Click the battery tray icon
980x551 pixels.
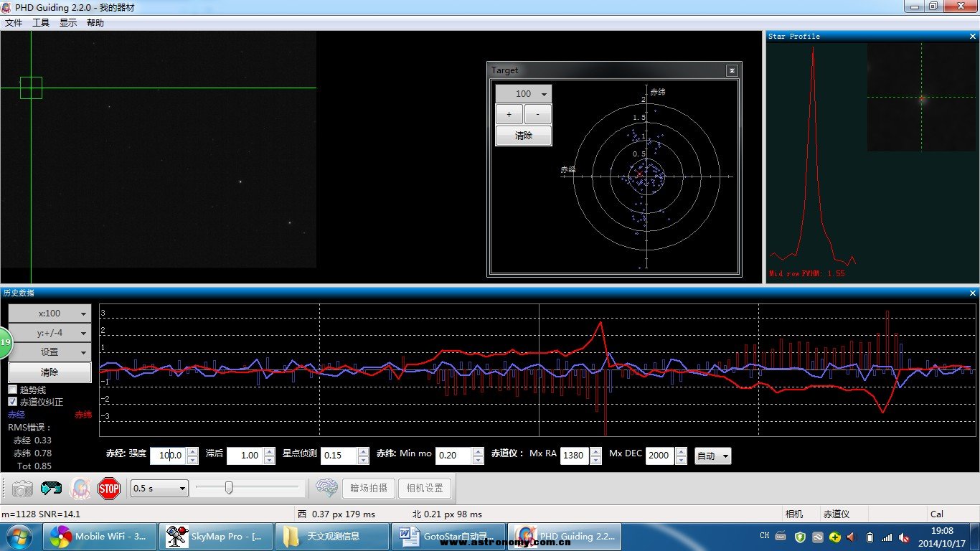point(870,537)
